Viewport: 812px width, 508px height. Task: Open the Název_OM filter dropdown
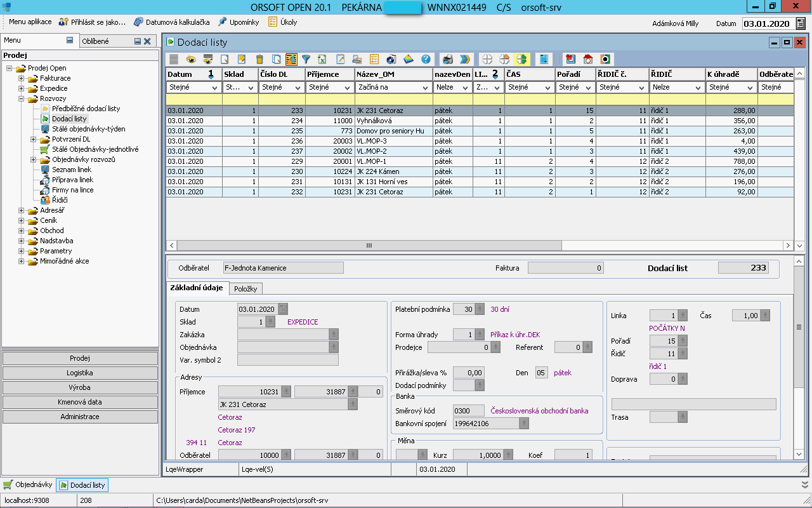click(425, 88)
